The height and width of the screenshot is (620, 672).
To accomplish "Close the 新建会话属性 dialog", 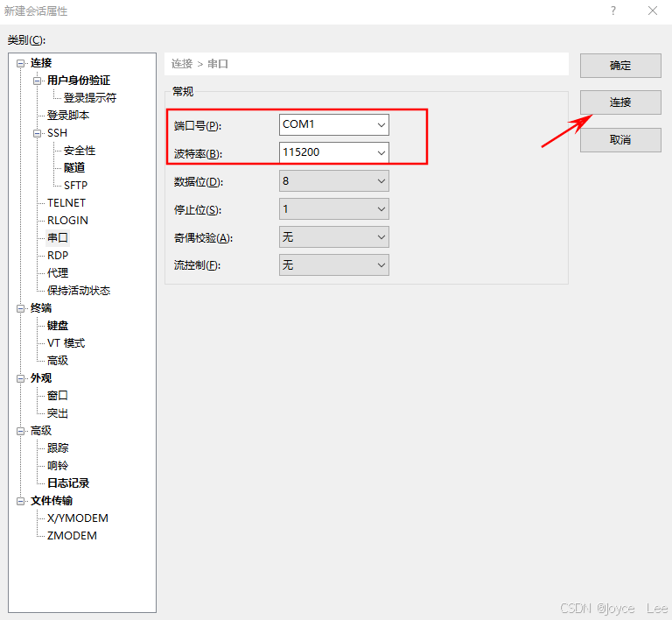I will click(653, 11).
